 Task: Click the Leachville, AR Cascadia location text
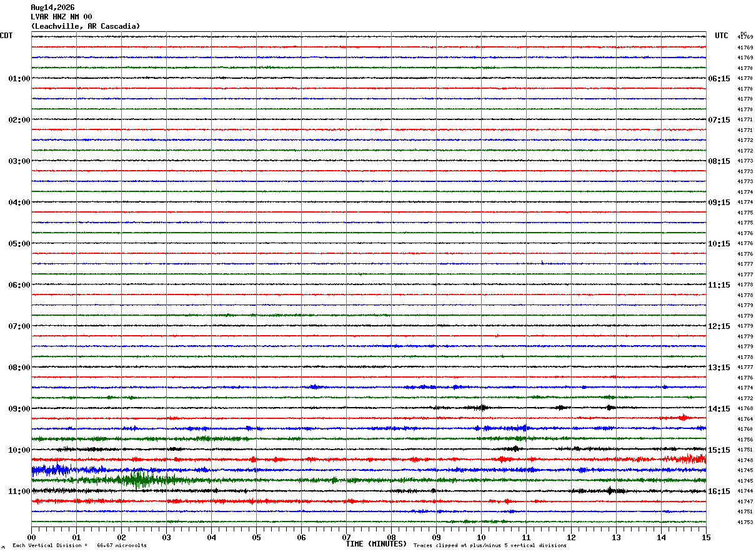tap(86, 26)
